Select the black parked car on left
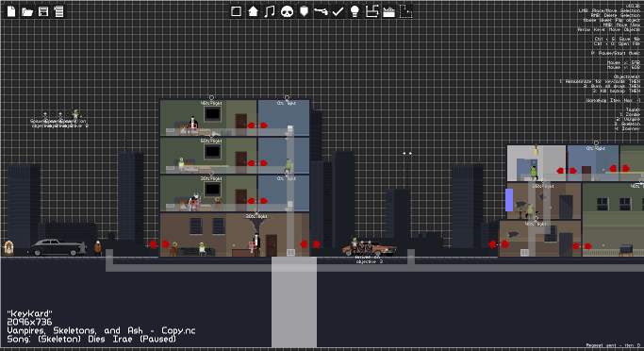Image resolution: width=644 pixels, height=351 pixels. [57, 247]
